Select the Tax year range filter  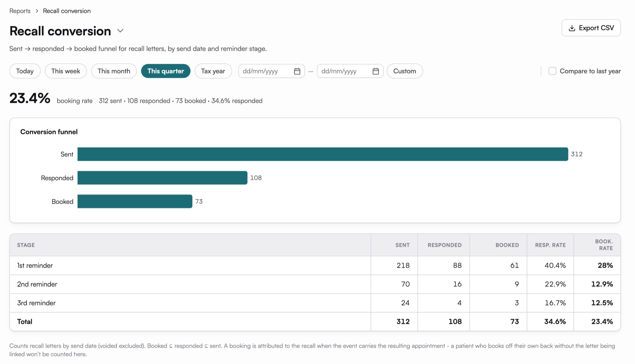click(213, 71)
